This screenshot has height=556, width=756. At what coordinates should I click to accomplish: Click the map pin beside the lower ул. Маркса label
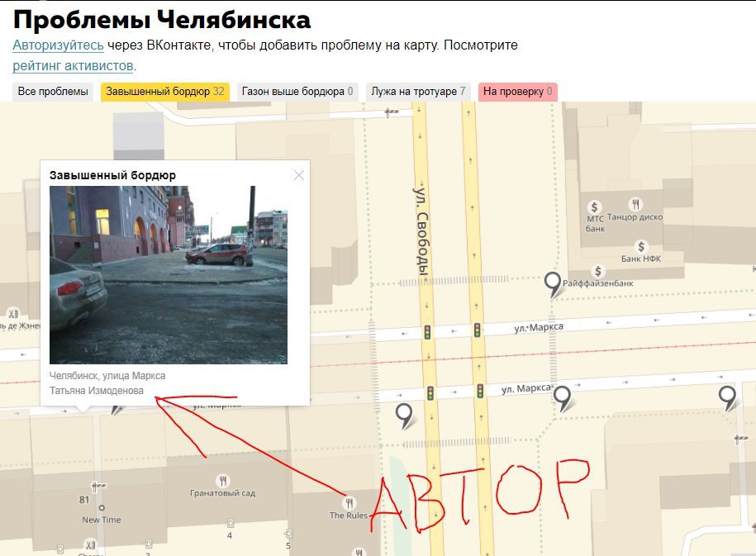pyautogui.click(x=562, y=399)
